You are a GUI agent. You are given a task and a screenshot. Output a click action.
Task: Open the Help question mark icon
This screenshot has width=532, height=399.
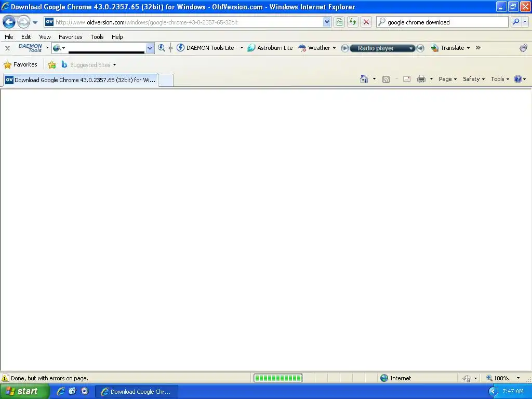point(518,79)
